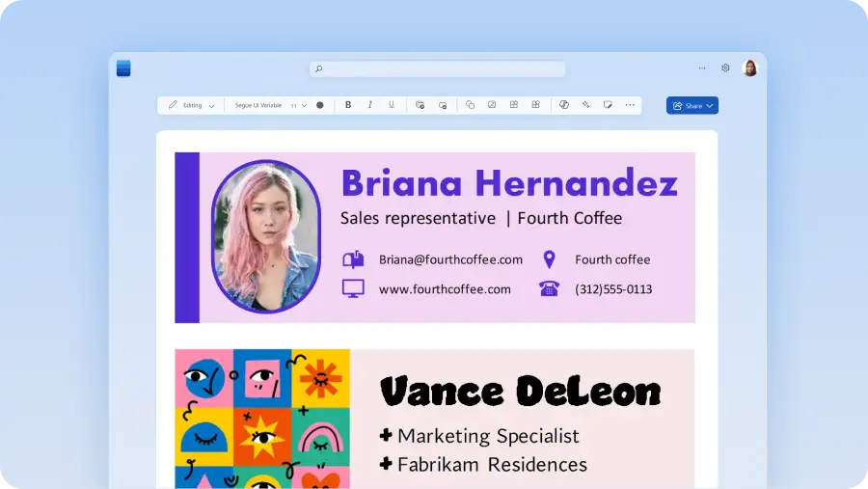Click the Fourth coffee location text
868x489 pixels.
pos(612,259)
